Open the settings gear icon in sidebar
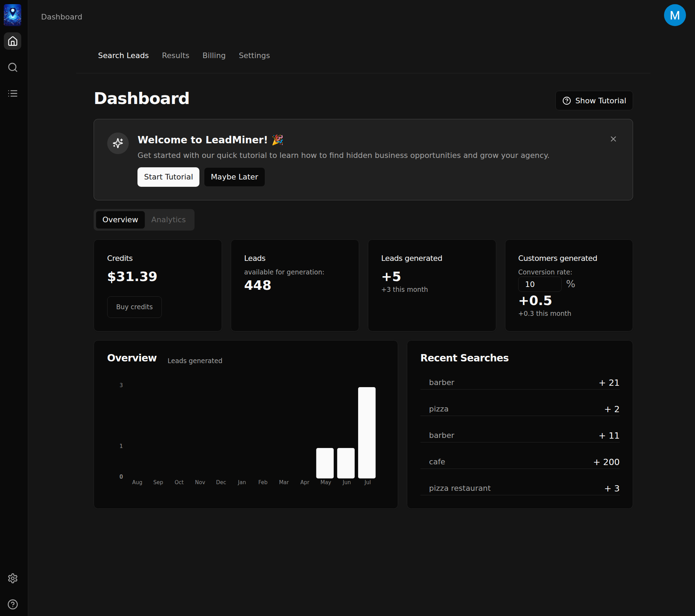This screenshot has height=616, width=695. [x=13, y=578]
